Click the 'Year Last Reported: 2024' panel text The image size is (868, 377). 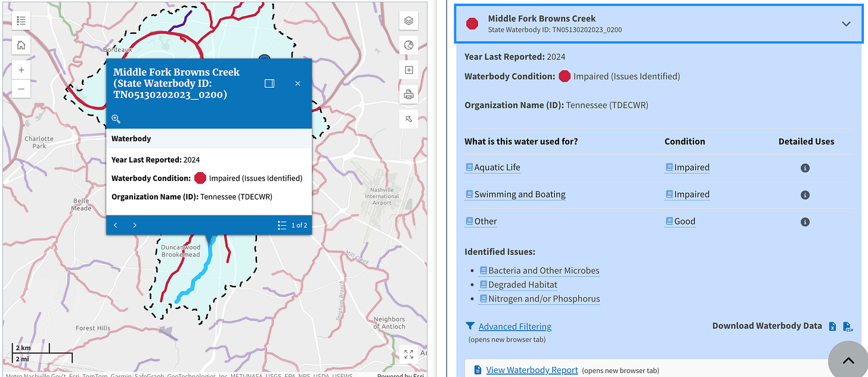click(x=515, y=57)
